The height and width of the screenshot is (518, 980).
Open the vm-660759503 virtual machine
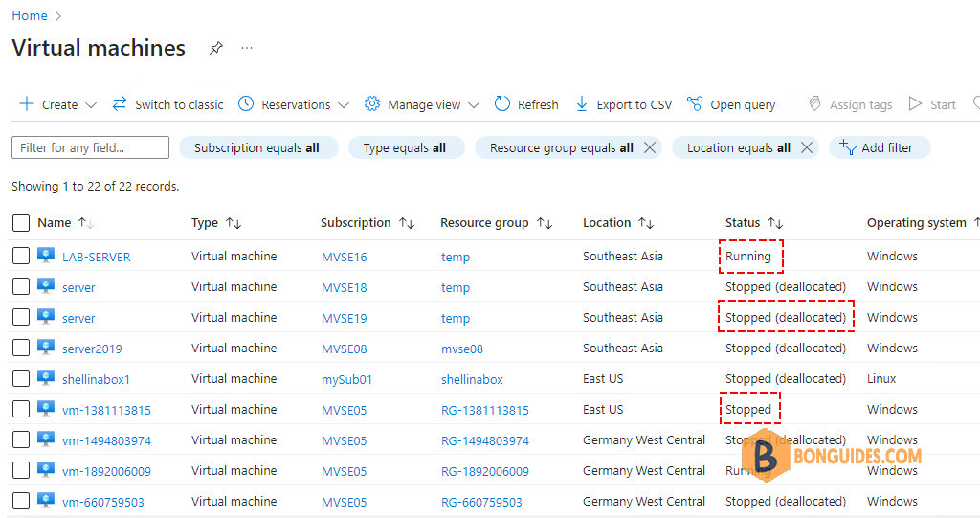pos(103,503)
